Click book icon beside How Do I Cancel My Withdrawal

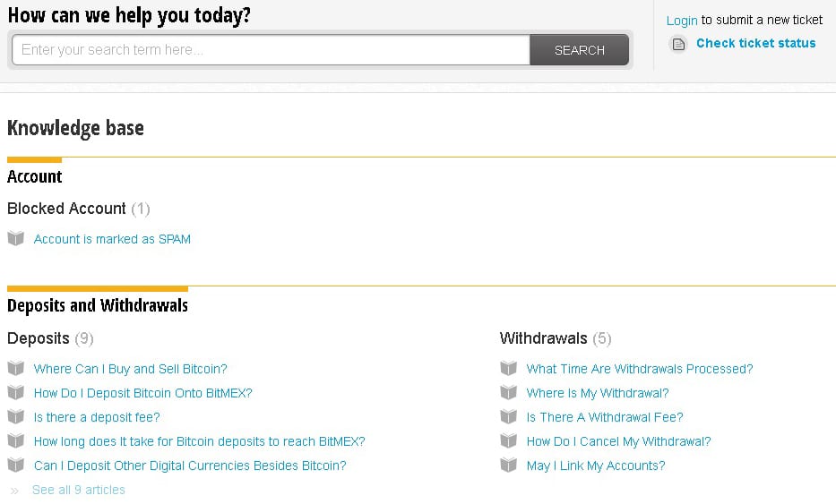(x=508, y=441)
